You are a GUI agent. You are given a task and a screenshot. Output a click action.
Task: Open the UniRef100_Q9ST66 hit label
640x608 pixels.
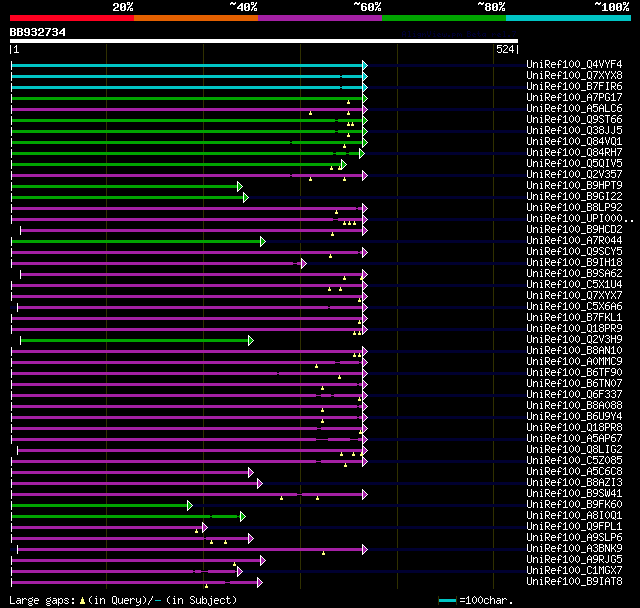(x=574, y=120)
